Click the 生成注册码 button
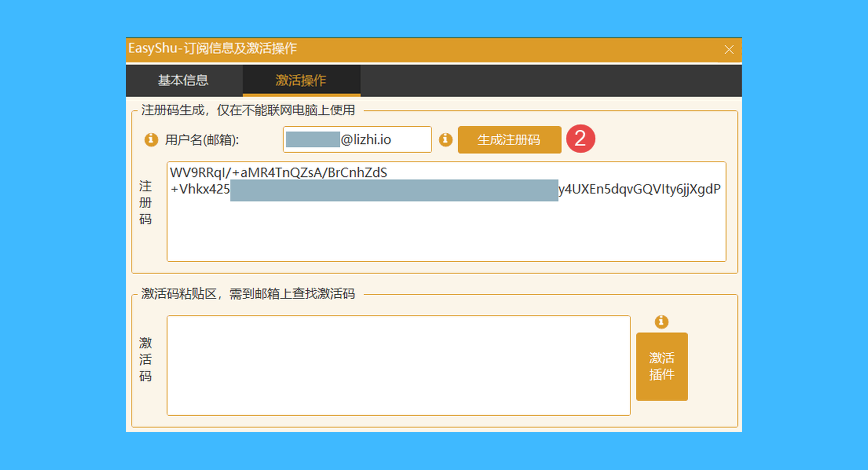 [x=509, y=140]
